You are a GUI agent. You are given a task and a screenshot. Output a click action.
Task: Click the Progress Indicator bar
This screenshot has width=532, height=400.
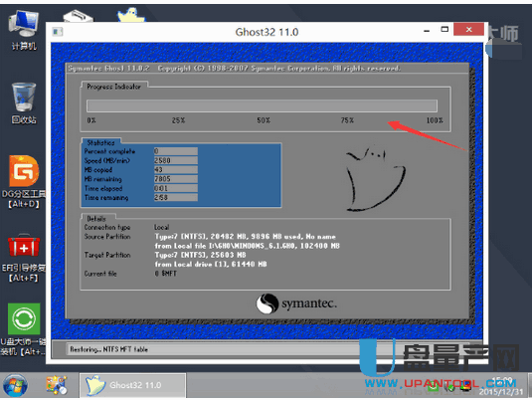click(262, 105)
